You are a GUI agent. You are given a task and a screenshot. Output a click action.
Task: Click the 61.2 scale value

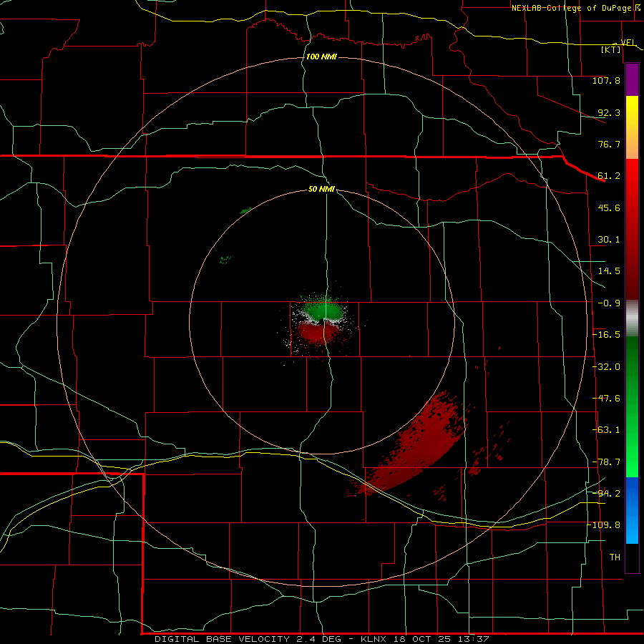[x=609, y=176]
